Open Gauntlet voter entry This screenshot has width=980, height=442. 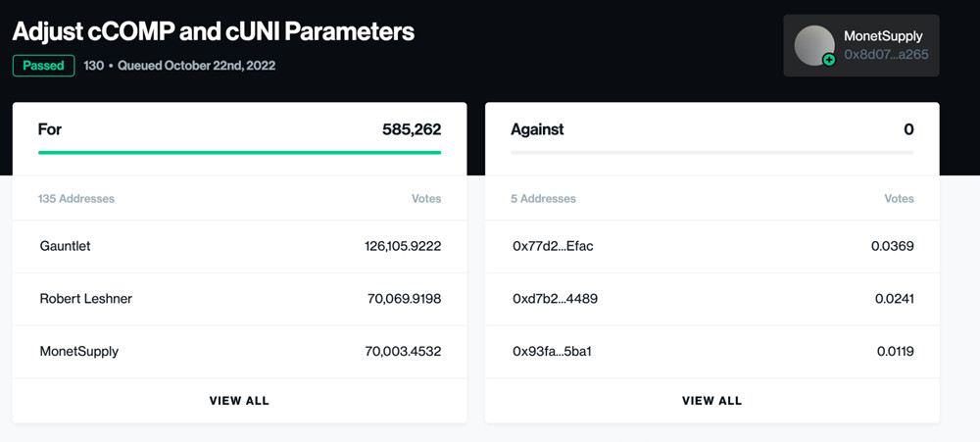coord(65,246)
